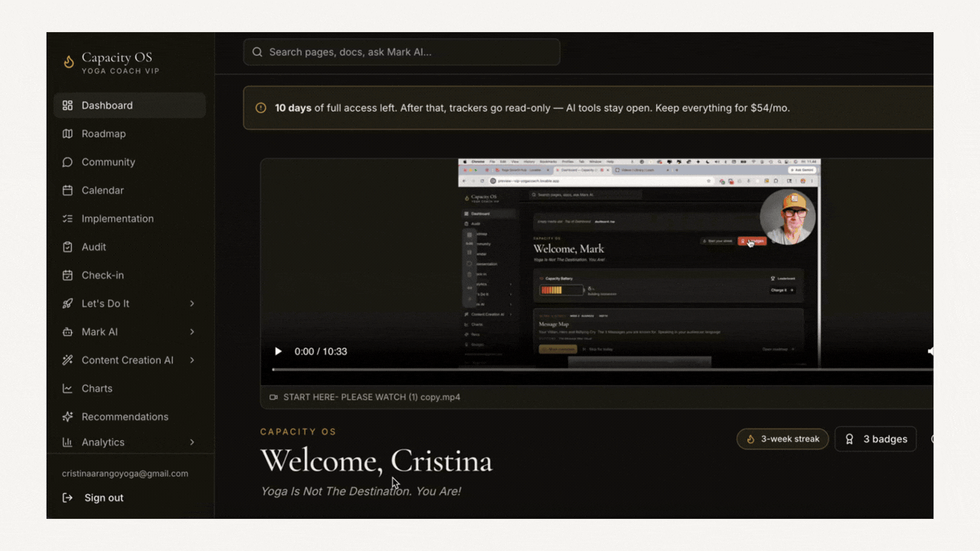The image size is (980, 551).
Task: Click the Community chat bubble icon
Action: coord(67,162)
